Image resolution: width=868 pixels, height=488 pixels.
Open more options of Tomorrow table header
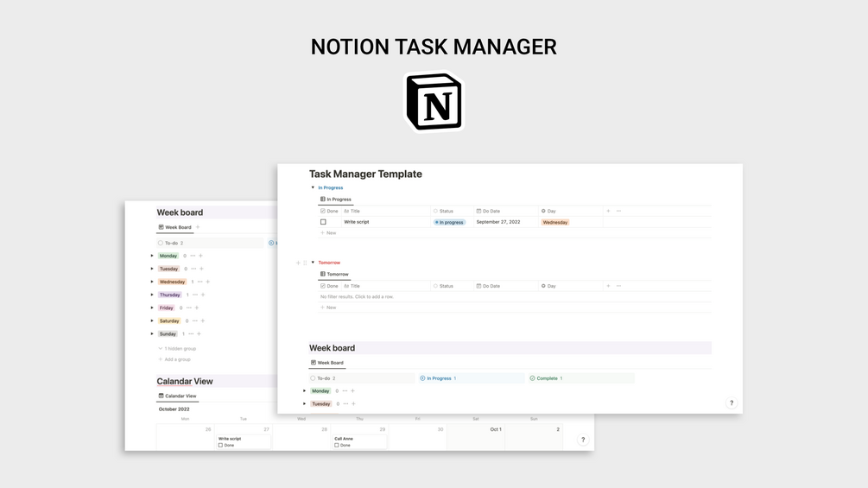618,286
